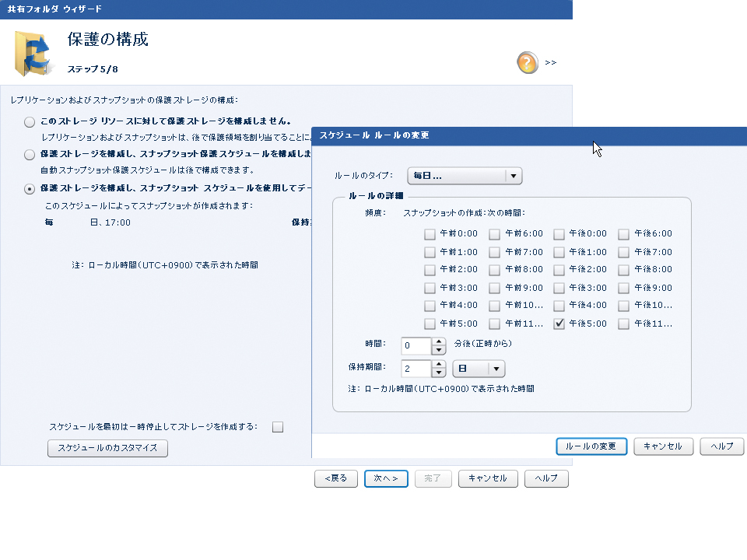Click ヘルプ in the schedule rule dialog
Viewport: 747px width, 560px height.
click(722, 446)
